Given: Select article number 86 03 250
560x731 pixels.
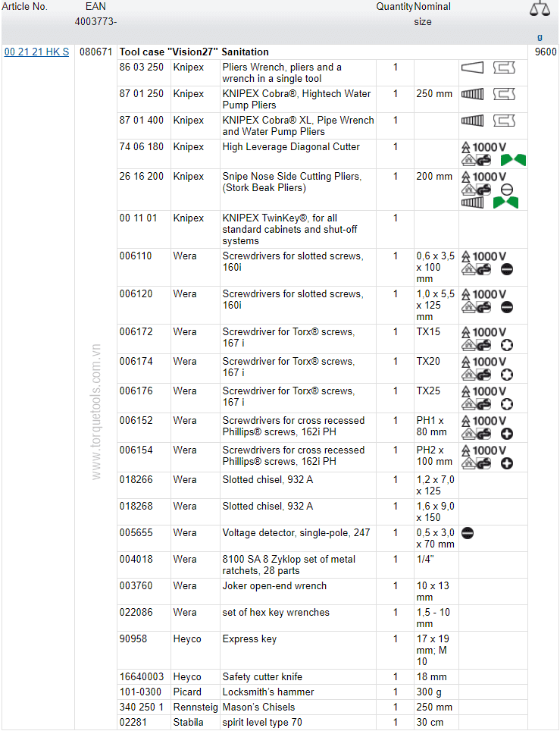Looking at the screenshot, I should pyautogui.click(x=141, y=67).
